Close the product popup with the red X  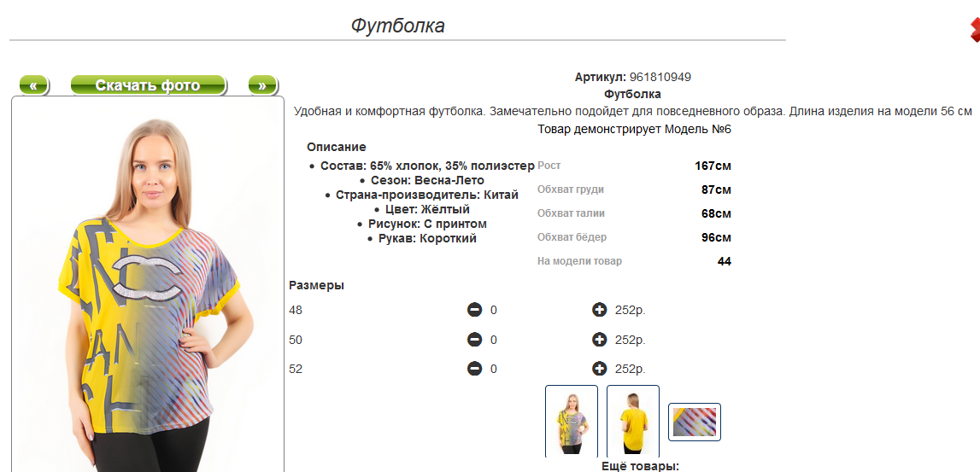pyautogui.click(x=975, y=30)
